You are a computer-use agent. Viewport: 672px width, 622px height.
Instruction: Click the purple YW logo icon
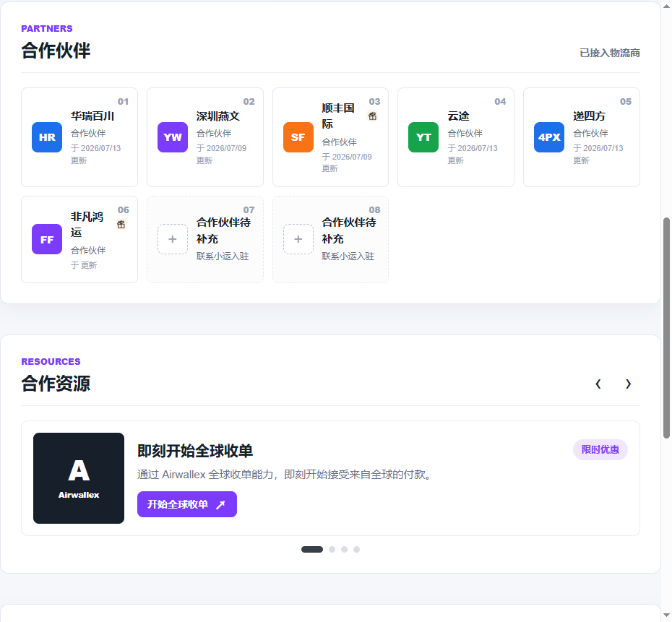(173, 137)
